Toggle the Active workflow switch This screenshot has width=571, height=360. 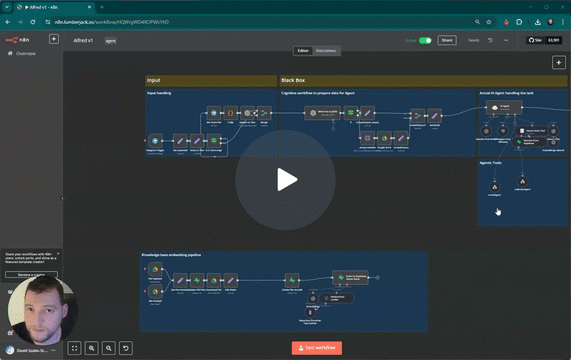point(425,40)
